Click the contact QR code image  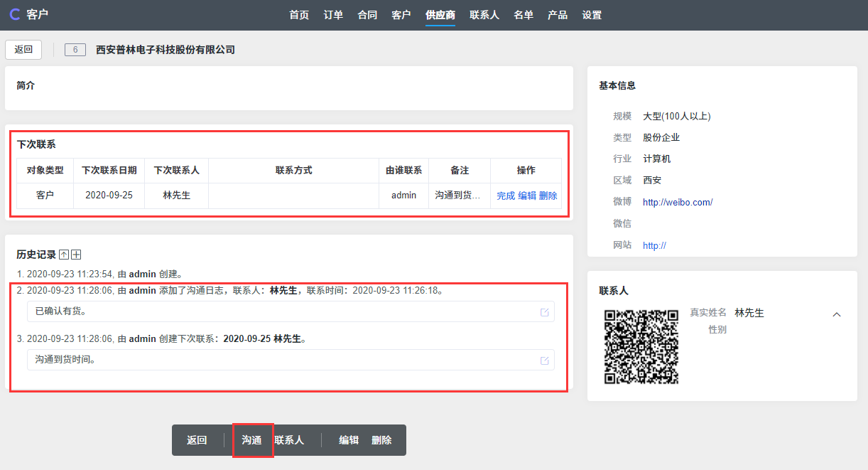coord(641,346)
